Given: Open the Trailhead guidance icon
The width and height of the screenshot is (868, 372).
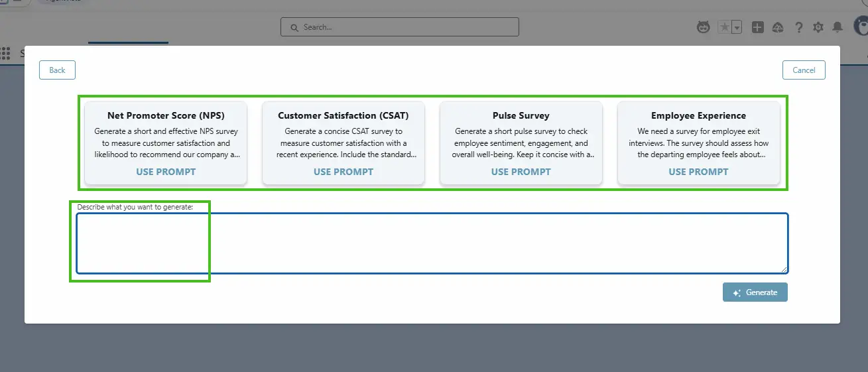Looking at the screenshot, I should pos(778,27).
